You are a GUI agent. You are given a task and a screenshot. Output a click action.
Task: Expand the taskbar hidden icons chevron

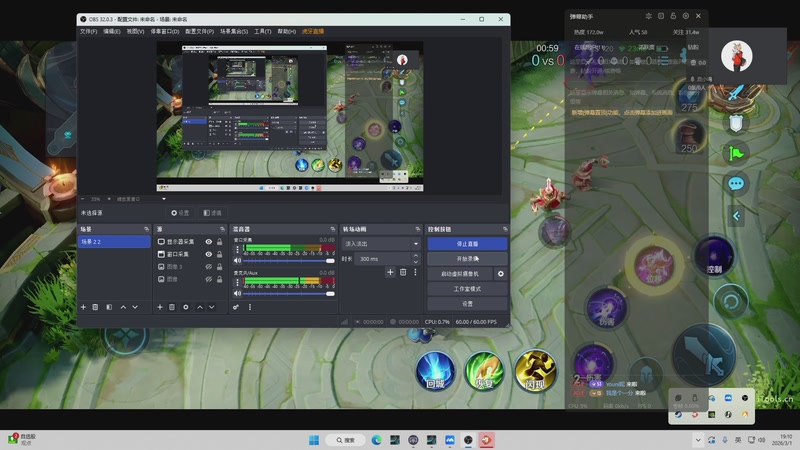click(x=698, y=440)
